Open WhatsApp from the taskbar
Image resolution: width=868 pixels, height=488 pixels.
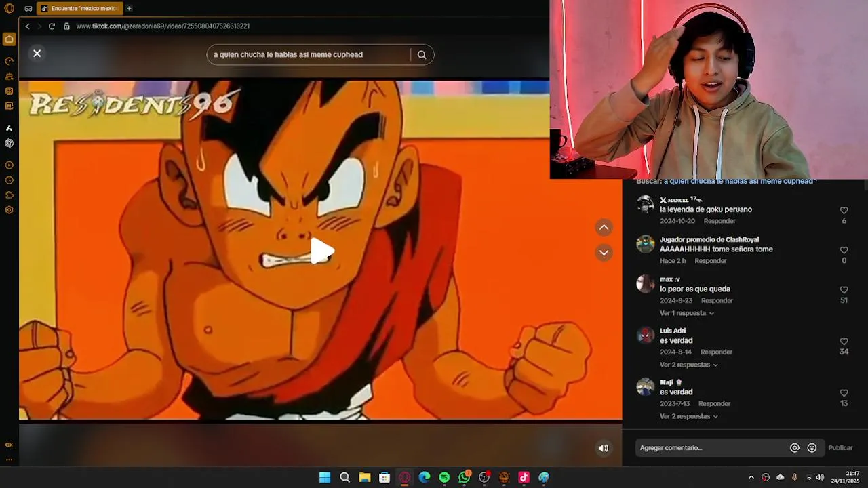tap(465, 477)
